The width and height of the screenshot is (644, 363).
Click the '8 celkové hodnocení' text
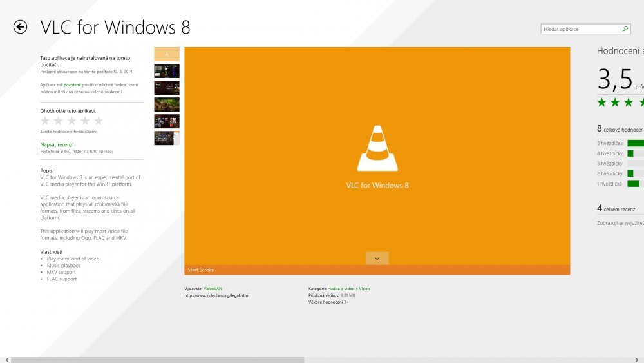[620, 129]
